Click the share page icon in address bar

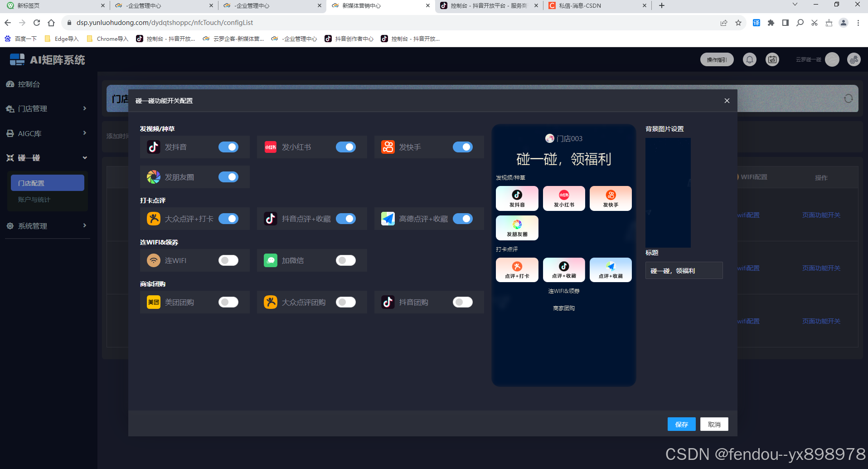[724, 23]
